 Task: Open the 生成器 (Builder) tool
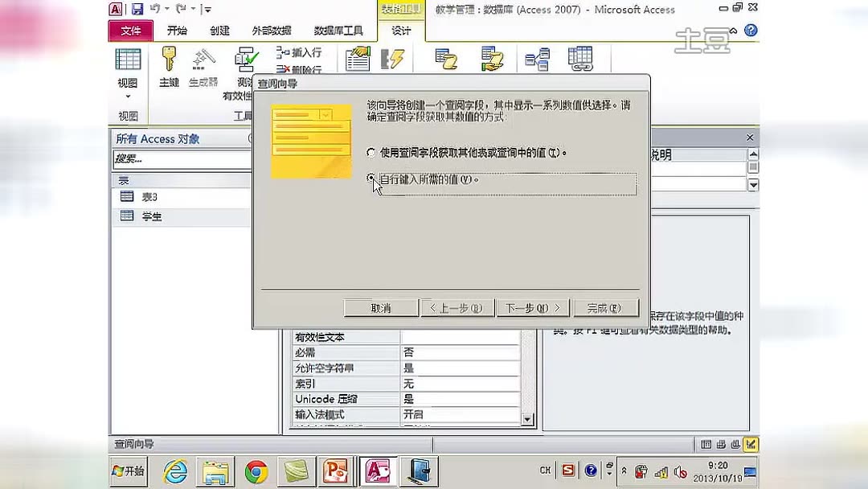click(x=203, y=64)
